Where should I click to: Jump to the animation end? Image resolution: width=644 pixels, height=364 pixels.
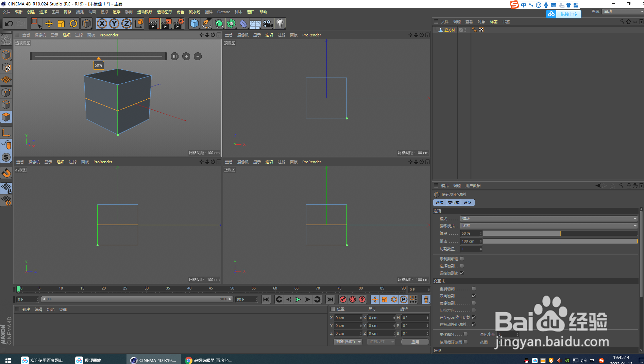330,299
